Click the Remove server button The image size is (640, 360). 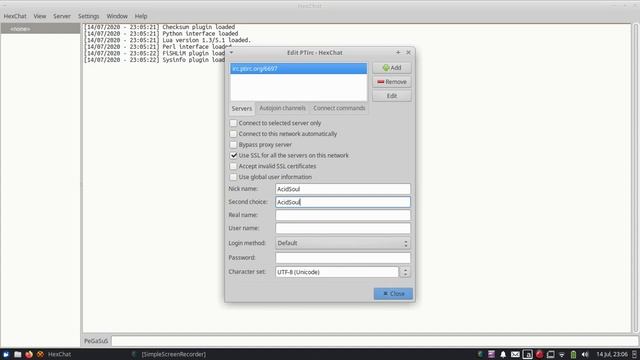click(x=391, y=82)
